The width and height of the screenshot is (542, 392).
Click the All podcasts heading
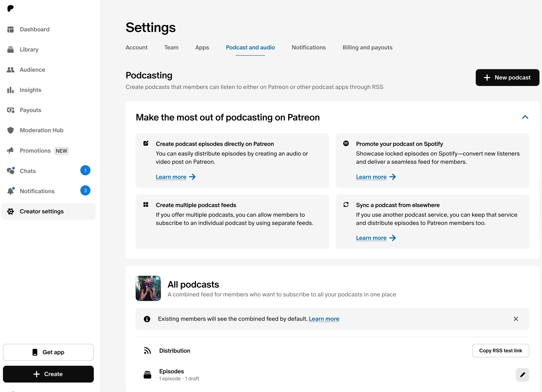193,285
